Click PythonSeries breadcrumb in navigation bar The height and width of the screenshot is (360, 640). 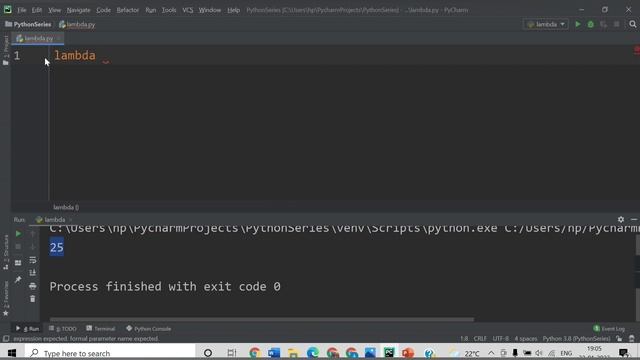[28, 24]
